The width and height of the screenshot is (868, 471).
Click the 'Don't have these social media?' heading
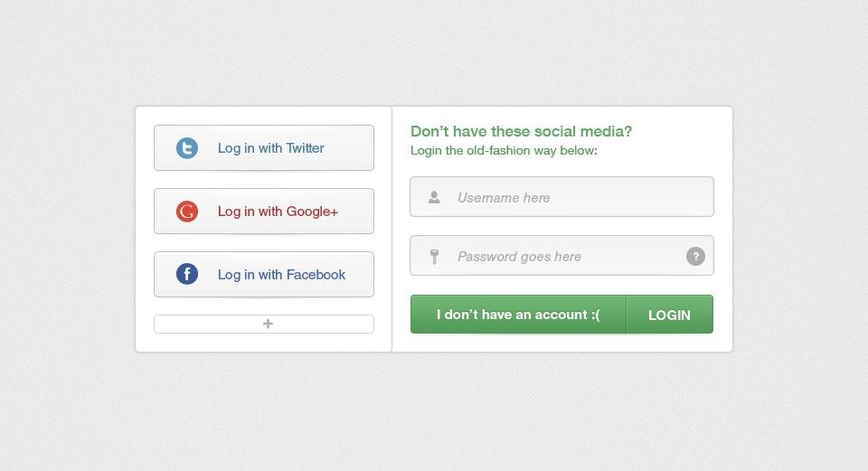pos(521,131)
